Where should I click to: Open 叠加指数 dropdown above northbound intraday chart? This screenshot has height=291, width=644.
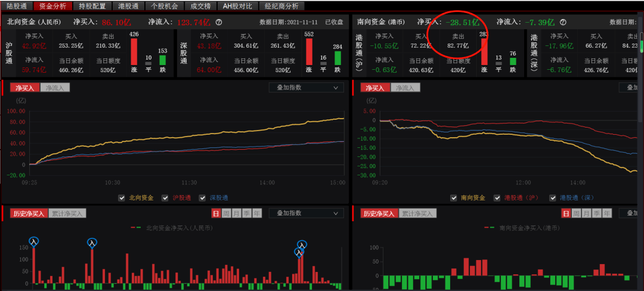[306, 88]
